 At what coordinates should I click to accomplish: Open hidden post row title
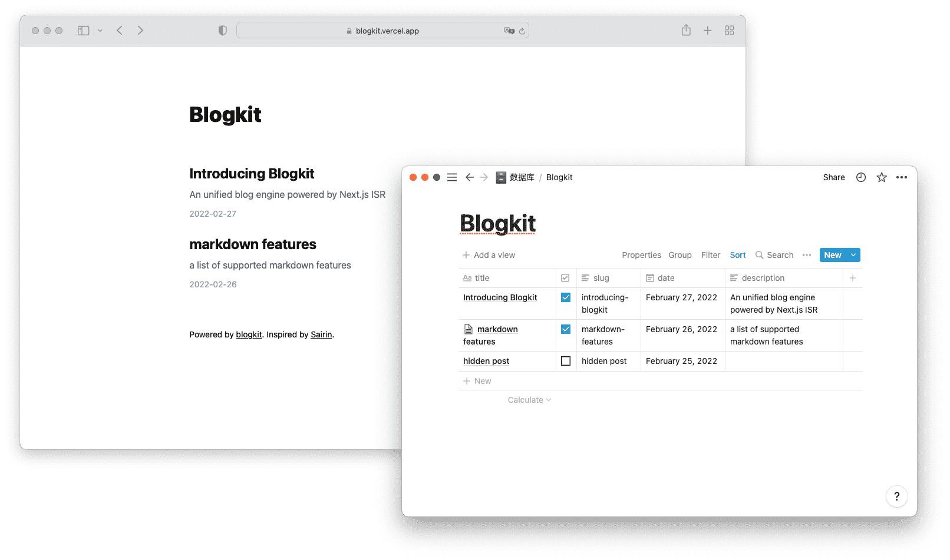click(486, 361)
